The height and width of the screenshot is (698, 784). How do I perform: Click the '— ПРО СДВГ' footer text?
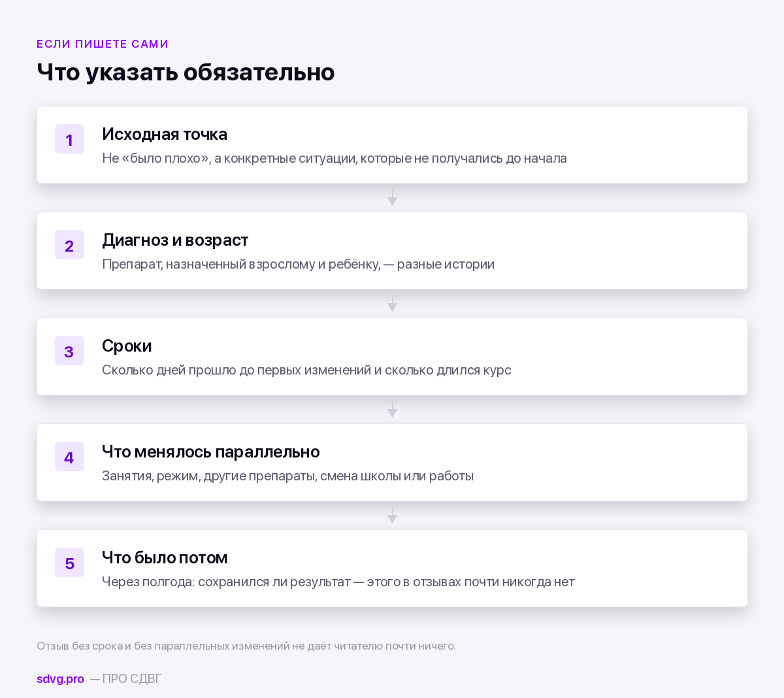(x=125, y=678)
